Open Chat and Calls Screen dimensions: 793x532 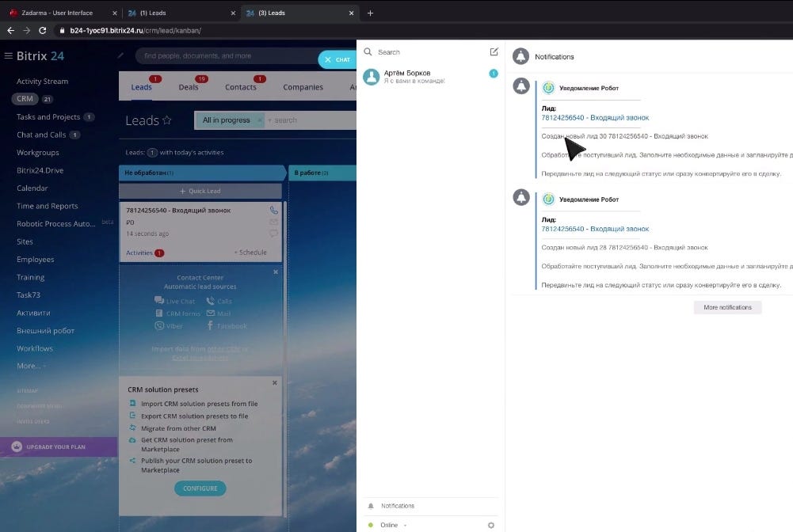tap(41, 135)
